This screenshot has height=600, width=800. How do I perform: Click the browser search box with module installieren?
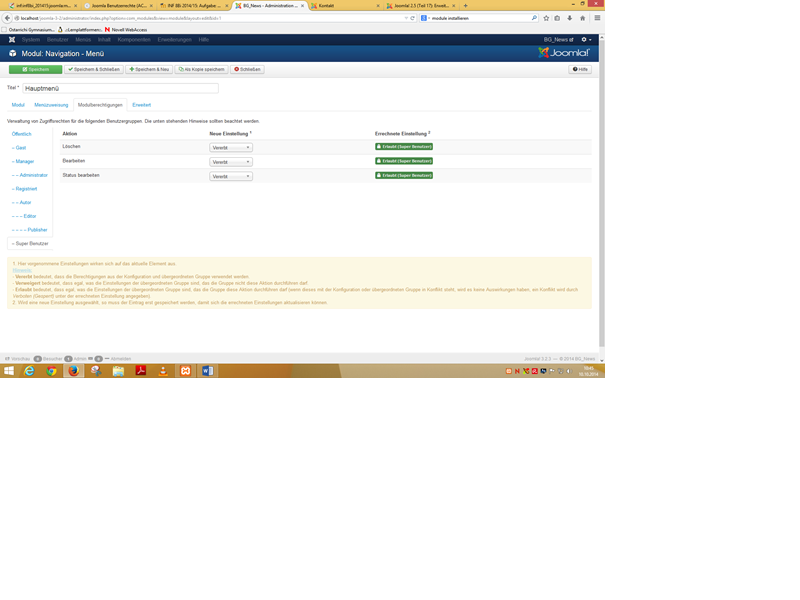[480, 18]
